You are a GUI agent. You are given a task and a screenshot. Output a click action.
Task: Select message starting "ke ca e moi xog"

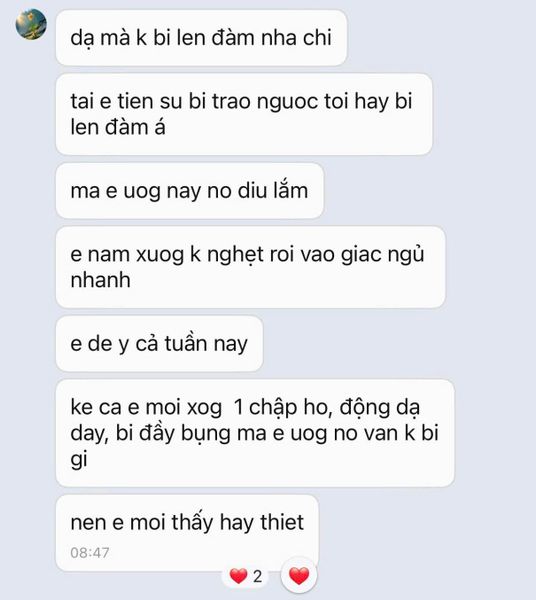[x=255, y=433]
